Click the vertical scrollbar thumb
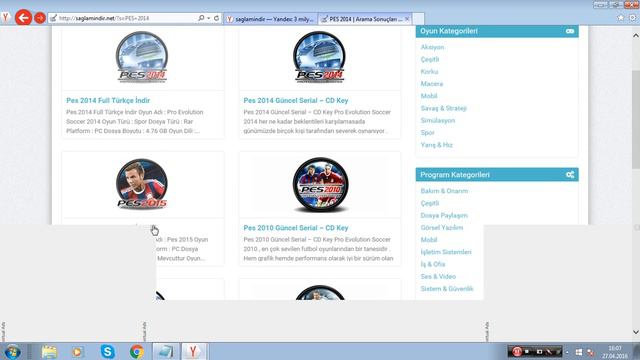The height and width of the screenshot is (360, 640). 636,119
